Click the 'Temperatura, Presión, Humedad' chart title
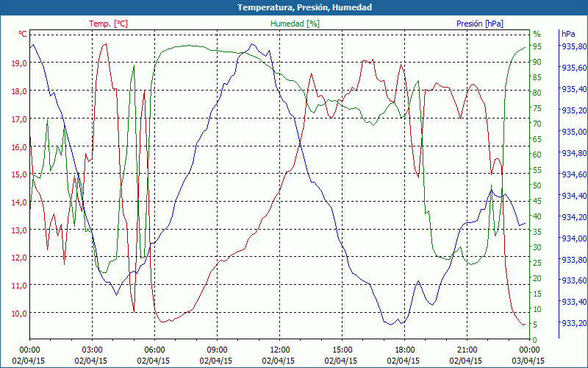Image resolution: width=588 pixels, height=368 pixels. [304, 7]
